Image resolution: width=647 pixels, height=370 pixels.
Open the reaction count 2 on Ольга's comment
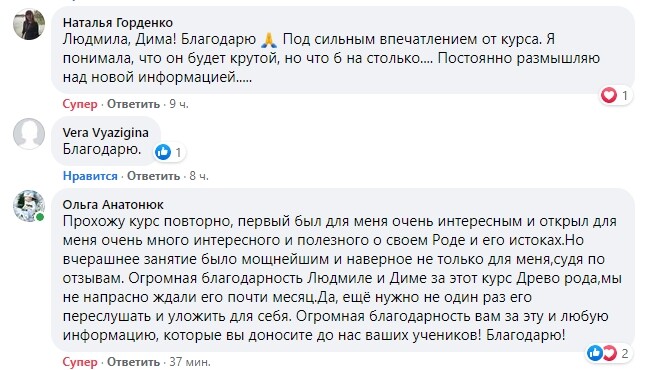pyautogui.click(x=625, y=353)
